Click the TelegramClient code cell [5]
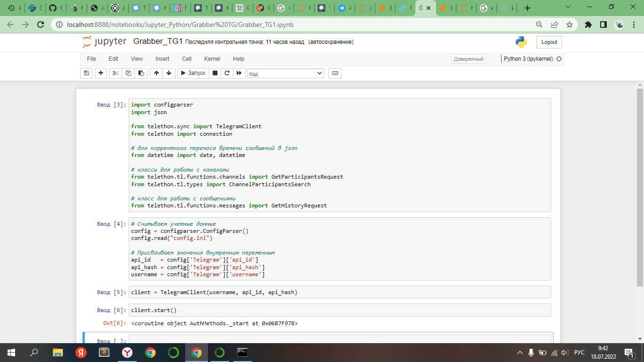 click(x=339, y=292)
